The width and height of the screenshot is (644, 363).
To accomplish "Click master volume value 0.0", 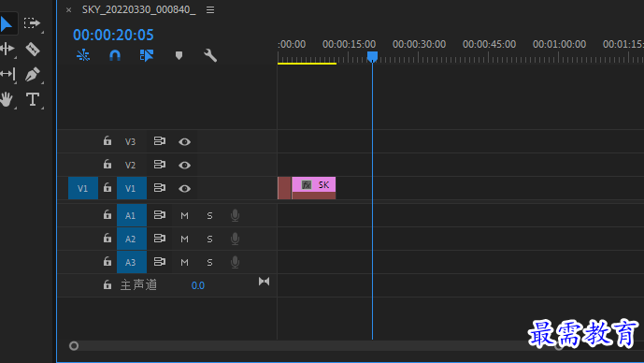I will pos(198,285).
